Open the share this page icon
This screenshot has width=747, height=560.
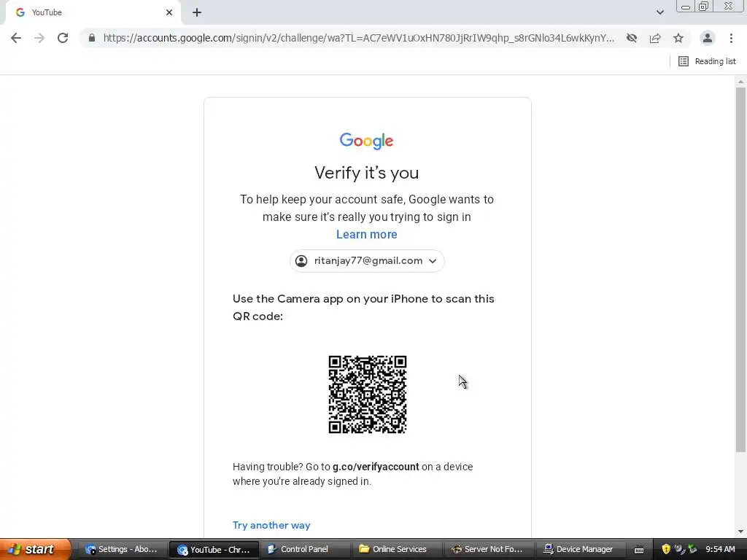[x=655, y=38]
